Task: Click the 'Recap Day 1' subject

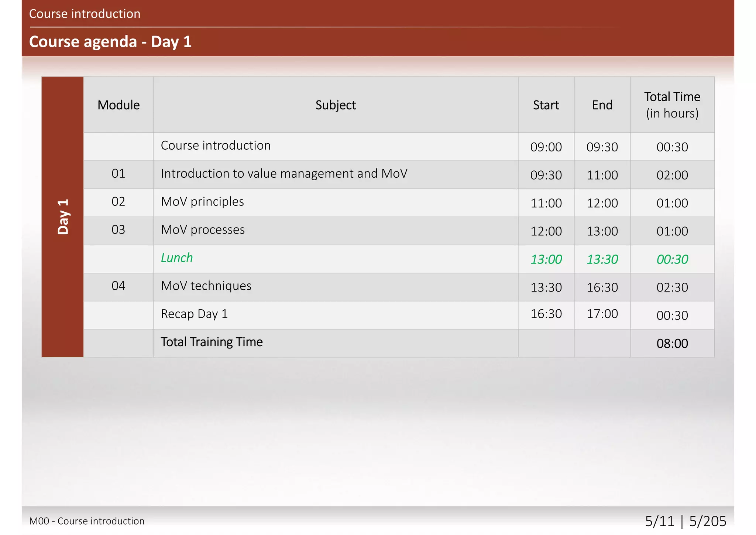Action: pos(194,314)
